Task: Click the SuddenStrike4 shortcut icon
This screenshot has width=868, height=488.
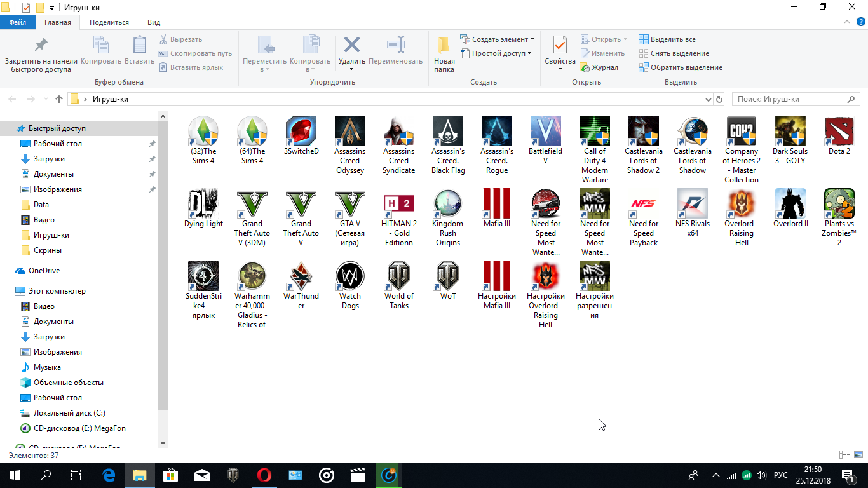Action: 203,276
